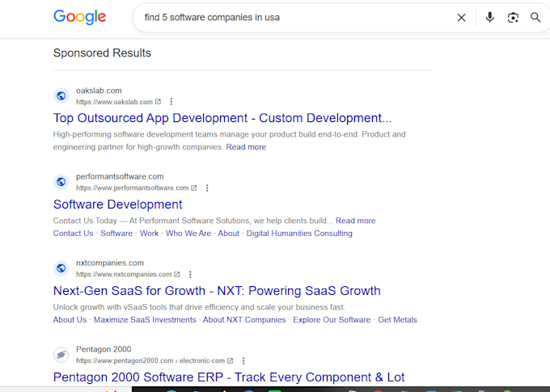The width and height of the screenshot is (550, 392).
Task: Click the https://www.oakslab.com URL text
Action: click(114, 102)
